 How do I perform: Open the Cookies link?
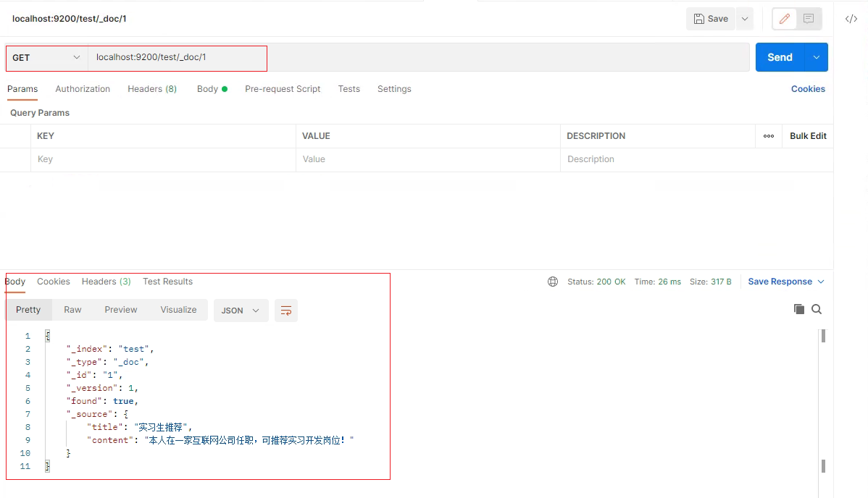coord(808,89)
